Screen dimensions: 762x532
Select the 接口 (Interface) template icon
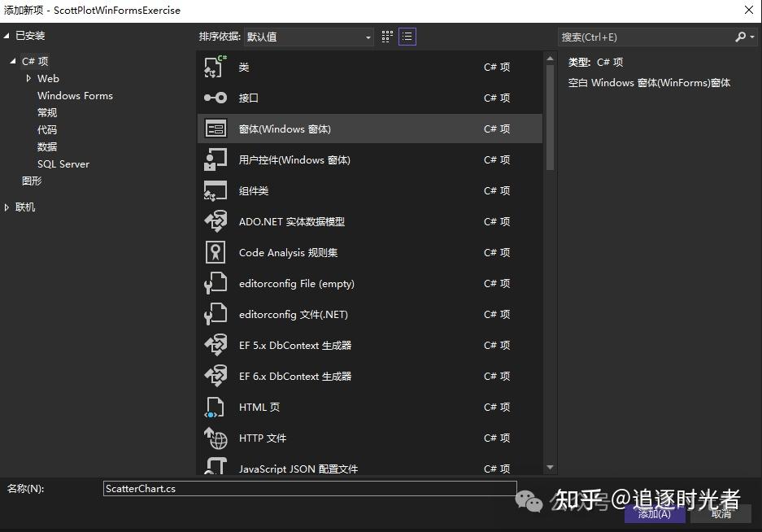216,98
